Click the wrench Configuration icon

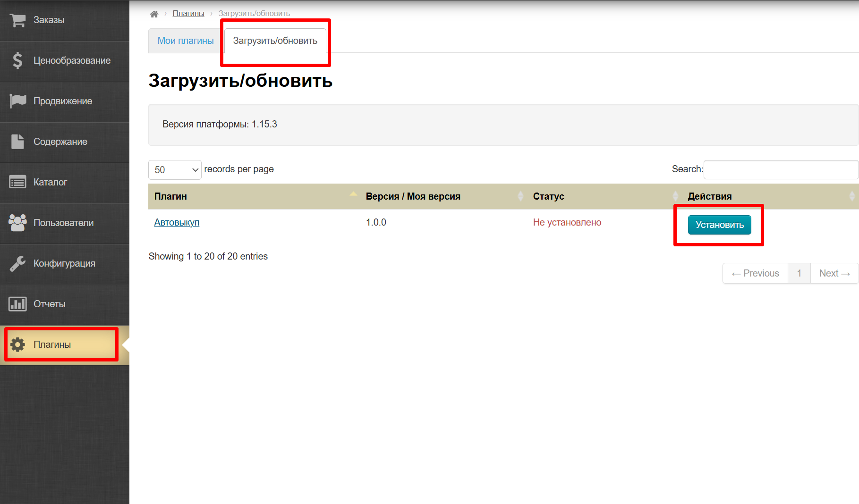pyautogui.click(x=18, y=263)
